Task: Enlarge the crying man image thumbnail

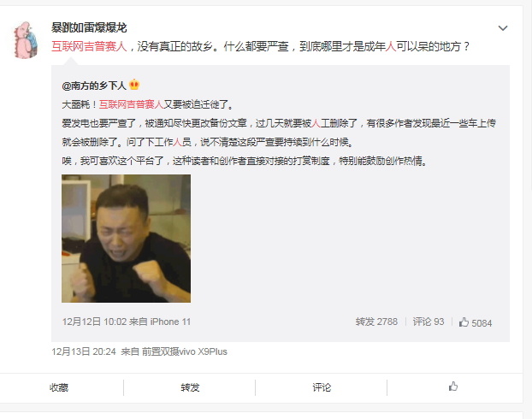Action: click(126, 239)
